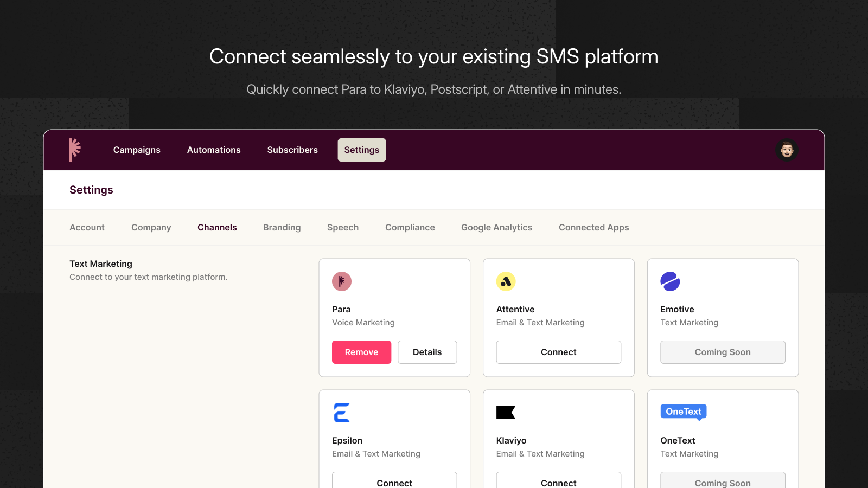Click the Attentive yellow logo icon
The height and width of the screenshot is (488, 868).
[506, 281]
